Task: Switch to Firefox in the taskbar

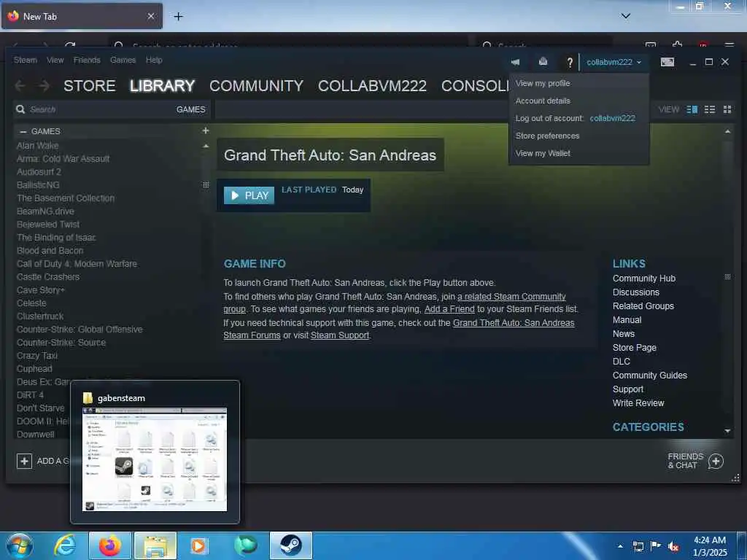Action: tap(109, 545)
